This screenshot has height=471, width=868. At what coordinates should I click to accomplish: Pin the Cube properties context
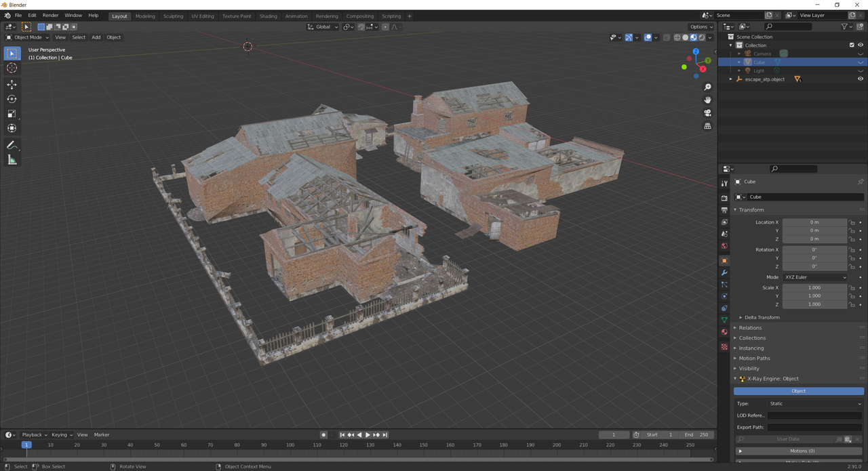point(861,182)
